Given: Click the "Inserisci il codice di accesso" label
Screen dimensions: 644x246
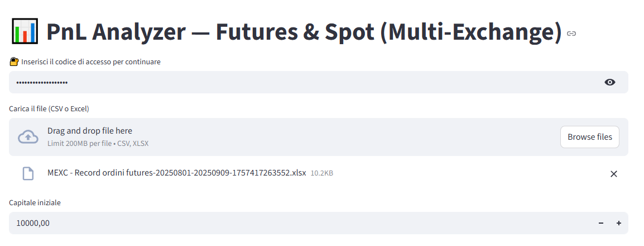Looking at the screenshot, I should point(90,62).
